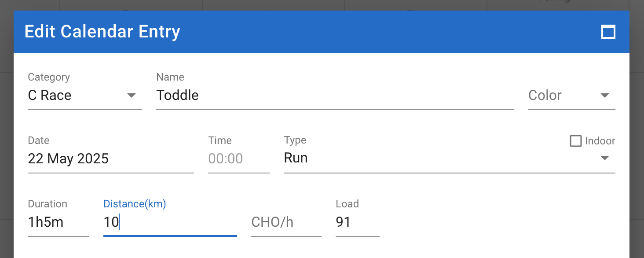Click the Run activity type value
Image resolution: width=644 pixels, height=258 pixels.
(x=296, y=158)
